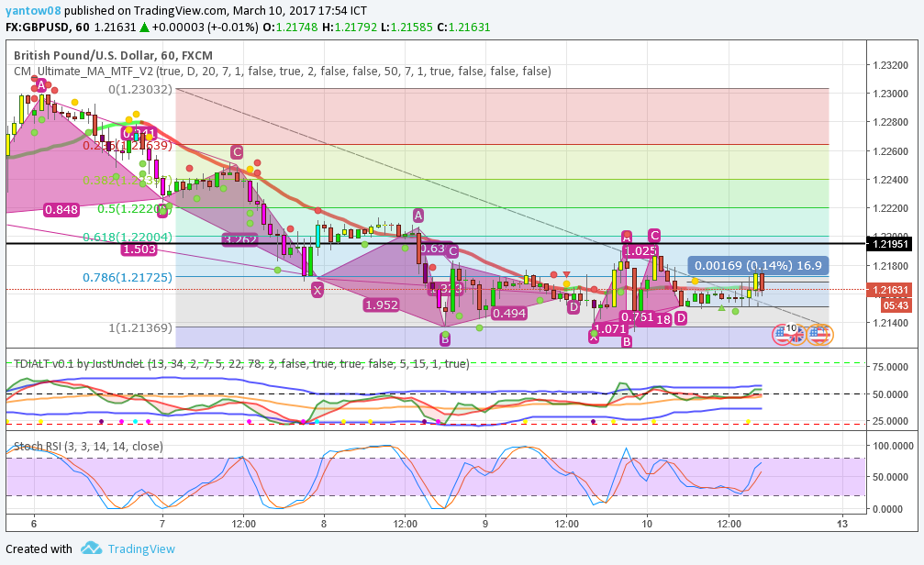
Task: Click the 1.071 harmonic ratio label
Action: [610, 328]
